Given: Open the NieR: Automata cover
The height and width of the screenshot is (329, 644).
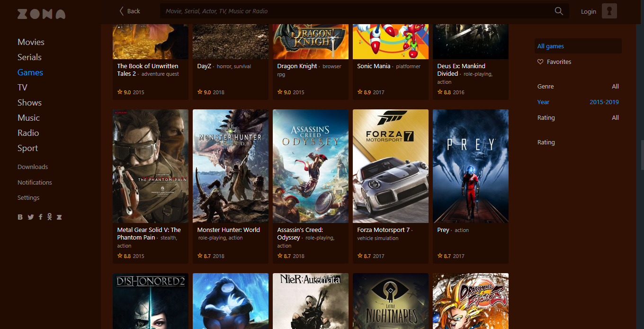Looking at the screenshot, I should [311, 301].
